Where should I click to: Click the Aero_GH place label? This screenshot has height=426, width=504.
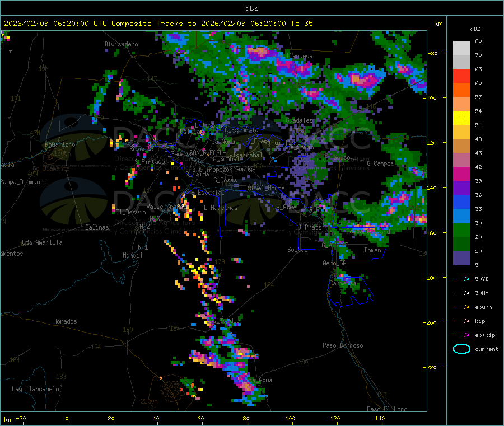pyautogui.click(x=335, y=263)
